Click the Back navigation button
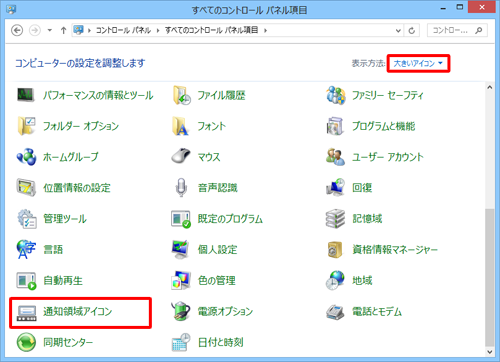This screenshot has height=362, width=500. click(17, 30)
